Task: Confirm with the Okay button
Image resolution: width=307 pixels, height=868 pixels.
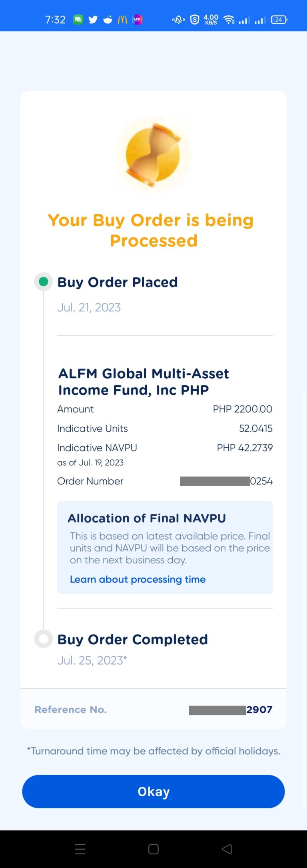Action: [153, 792]
